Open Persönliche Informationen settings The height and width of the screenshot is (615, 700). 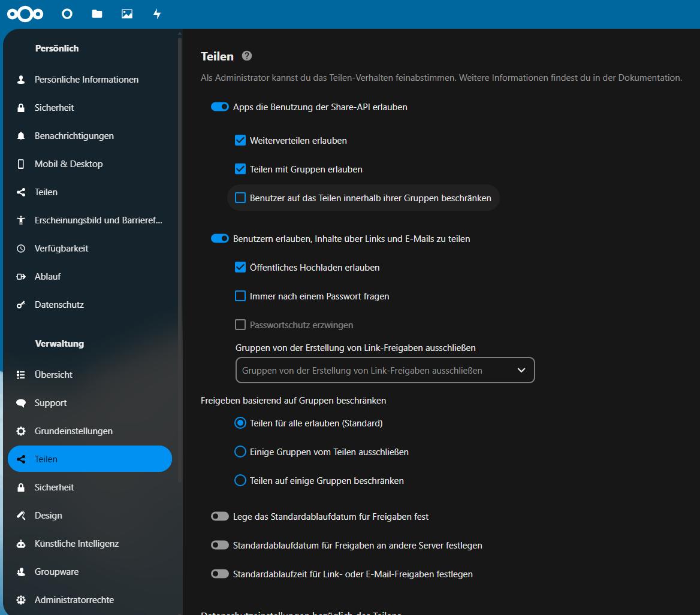click(86, 80)
